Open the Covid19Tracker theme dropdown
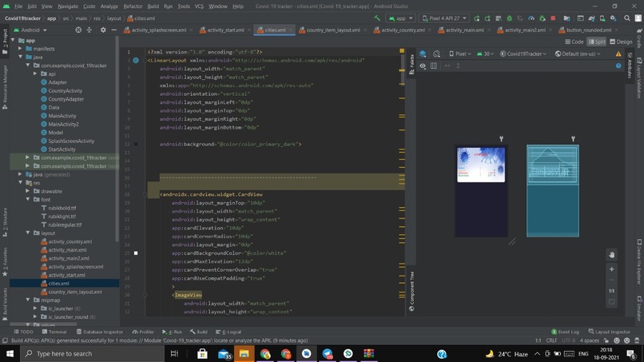The width and height of the screenshot is (644, 362). [x=523, y=54]
